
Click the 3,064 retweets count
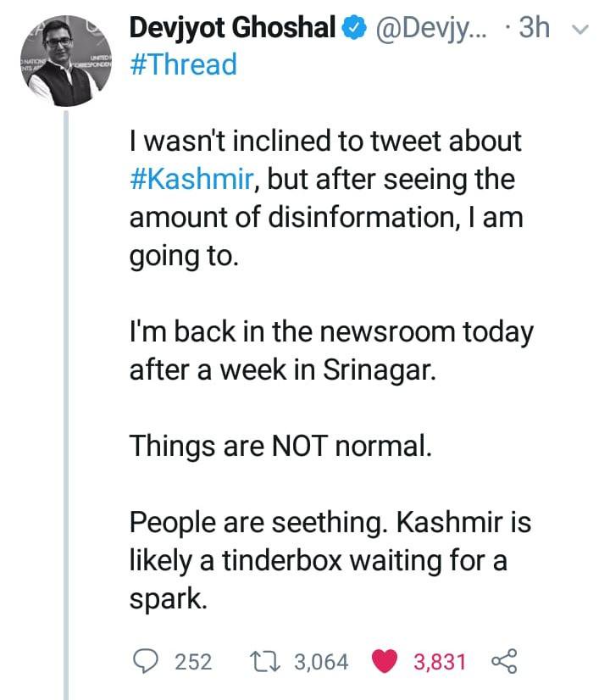pyautogui.click(x=320, y=661)
